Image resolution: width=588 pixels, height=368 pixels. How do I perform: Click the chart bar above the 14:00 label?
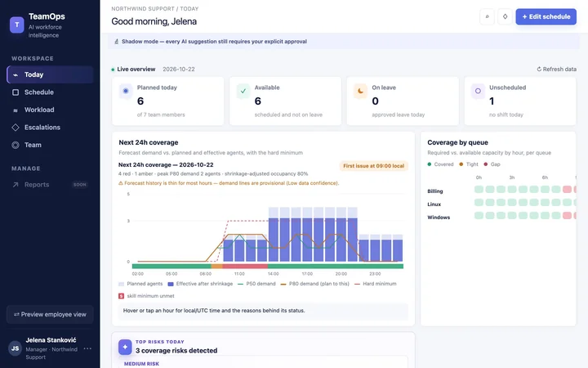coord(274,240)
